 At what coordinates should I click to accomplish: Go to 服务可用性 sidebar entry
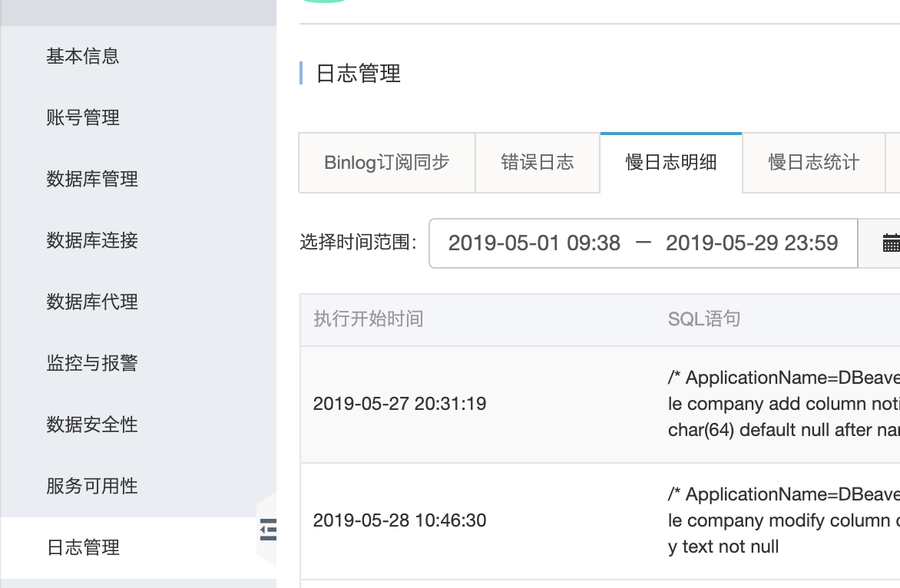(x=92, y=486)
